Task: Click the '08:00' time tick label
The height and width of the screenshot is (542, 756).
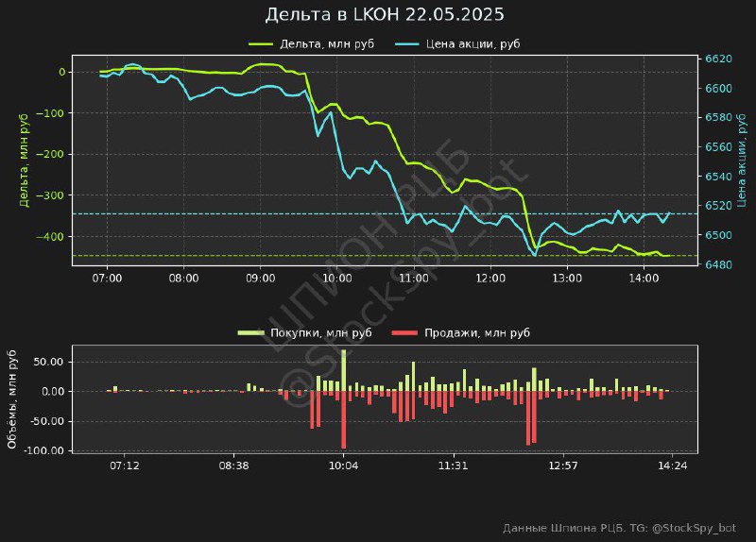Action: 183,278
